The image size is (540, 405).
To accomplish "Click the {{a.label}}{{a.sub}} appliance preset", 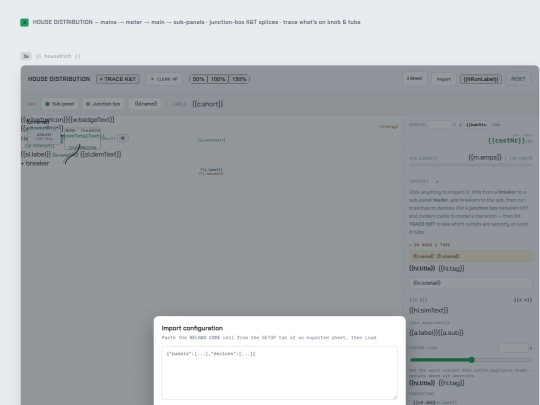I will tap(436, 333).
